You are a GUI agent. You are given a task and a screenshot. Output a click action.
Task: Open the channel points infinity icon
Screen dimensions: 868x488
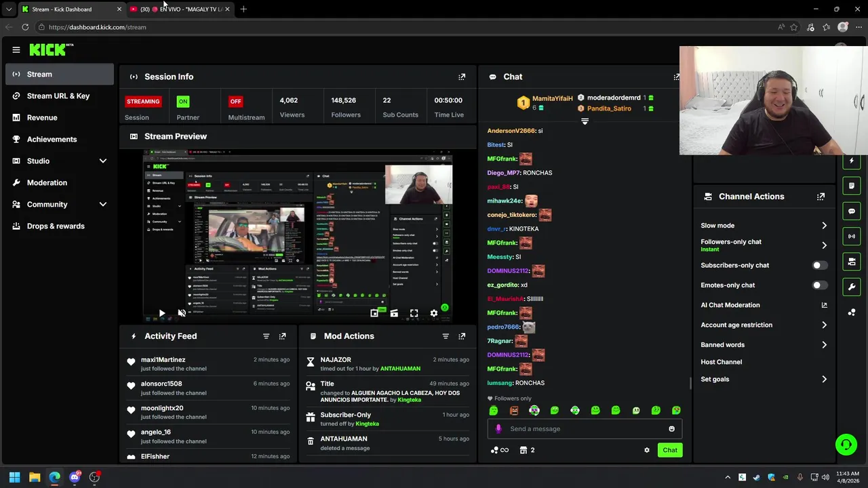point(499,450)
